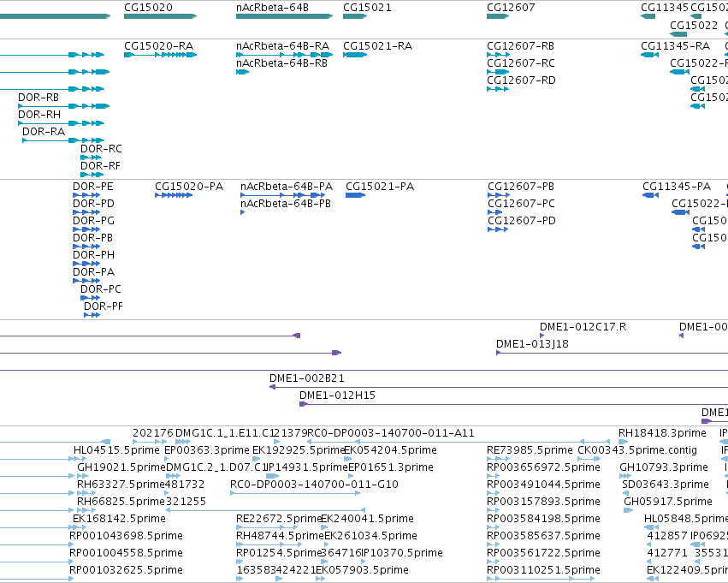This screenshot has height=583, width=728.
Task: Click EST RP003491044.5prime
Action: tap(543, 485)
